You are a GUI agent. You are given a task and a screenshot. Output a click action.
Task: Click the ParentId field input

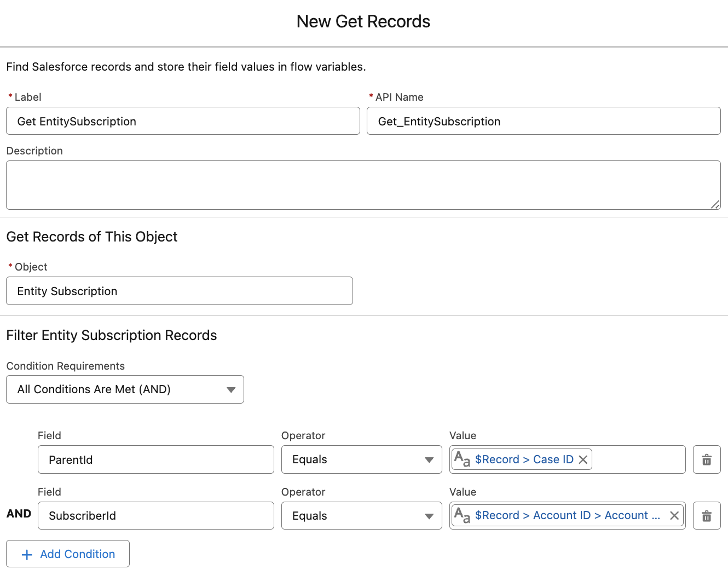[x=155, y=459]
